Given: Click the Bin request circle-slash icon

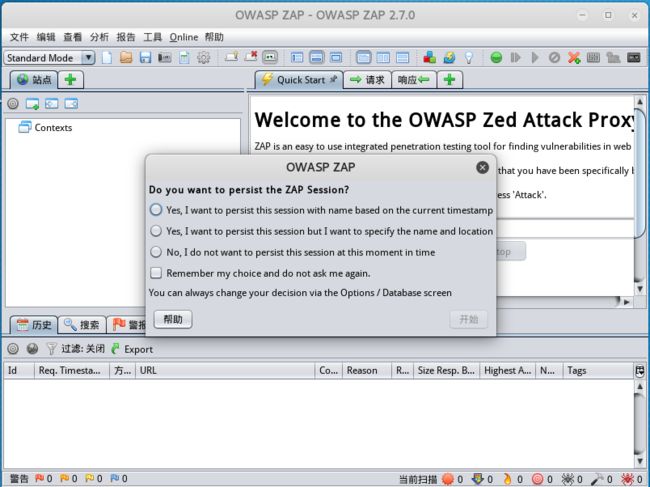Looking at the screenshot, I should tap(554, 57).
